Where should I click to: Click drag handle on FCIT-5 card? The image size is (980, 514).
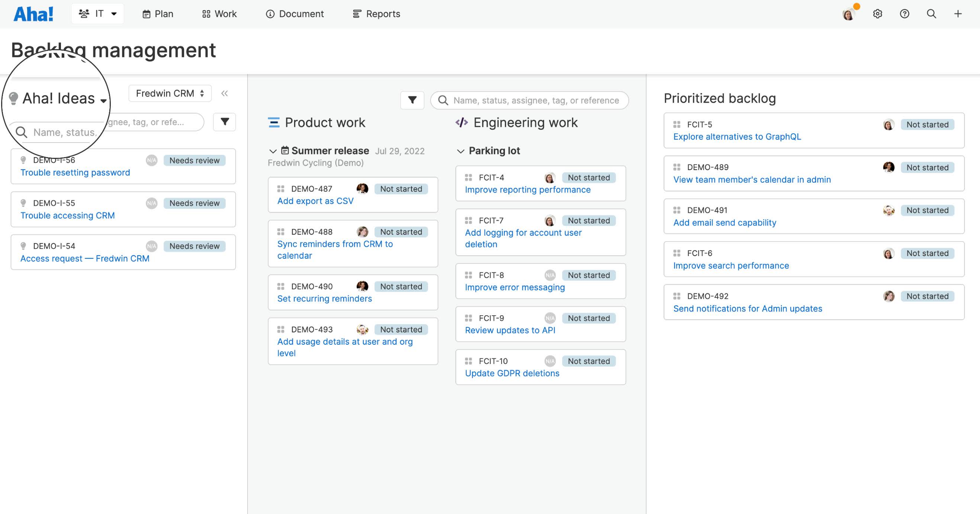676,125
